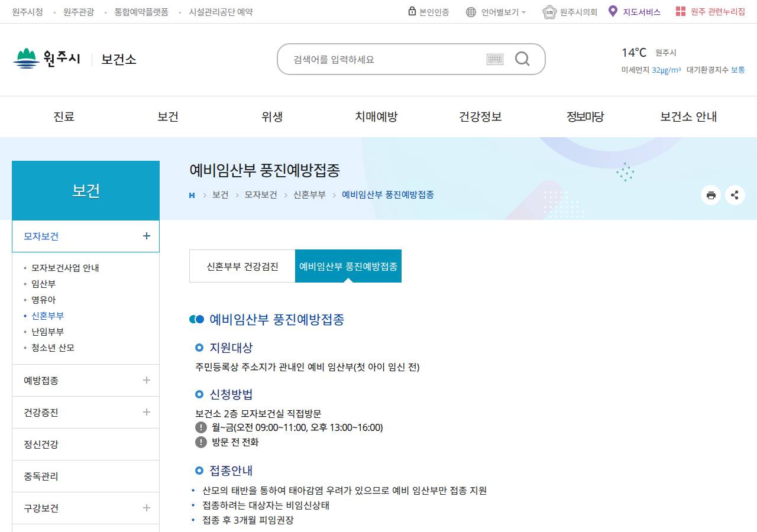Click the print page icon
Image resolution: width=757 pixels, height=532 pixels.
tap(711, 195)
